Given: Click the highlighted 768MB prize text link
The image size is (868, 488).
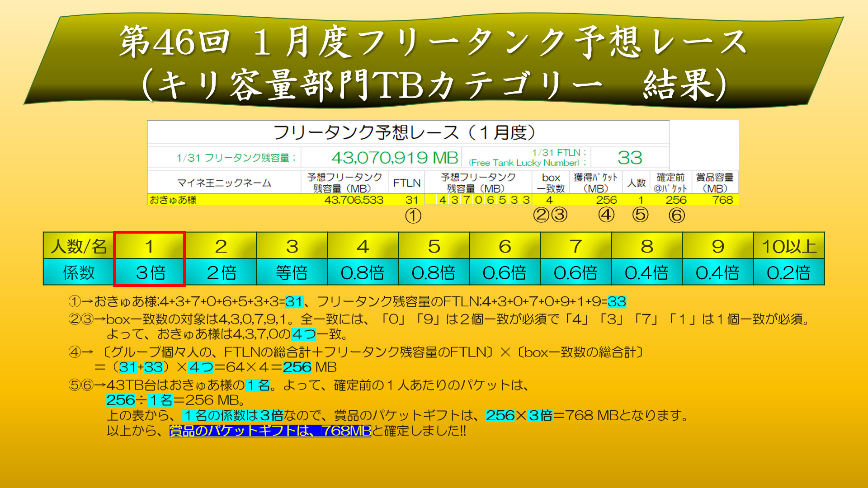Looking at the screenshot, I should 270,431.
